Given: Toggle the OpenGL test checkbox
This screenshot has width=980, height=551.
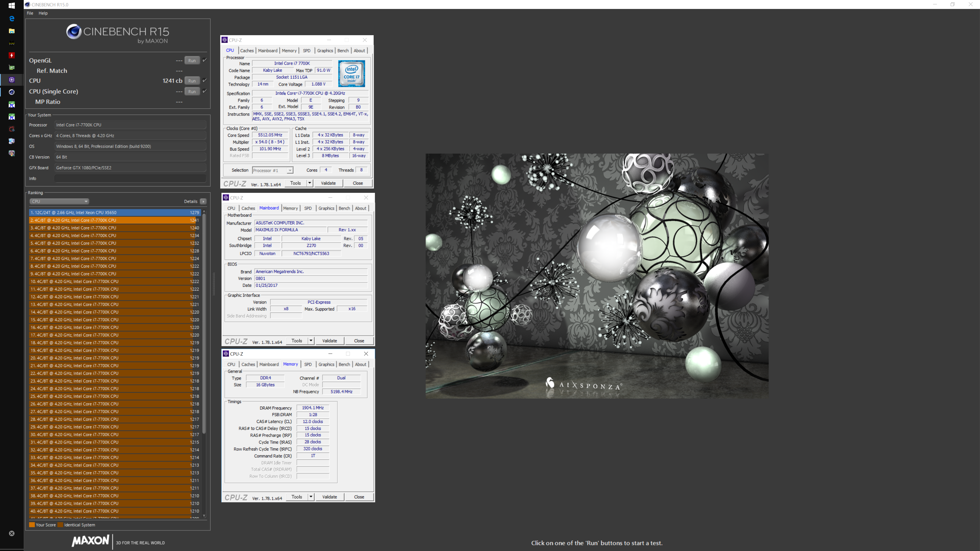Looking at the screenshot, I should coord(204,60).
